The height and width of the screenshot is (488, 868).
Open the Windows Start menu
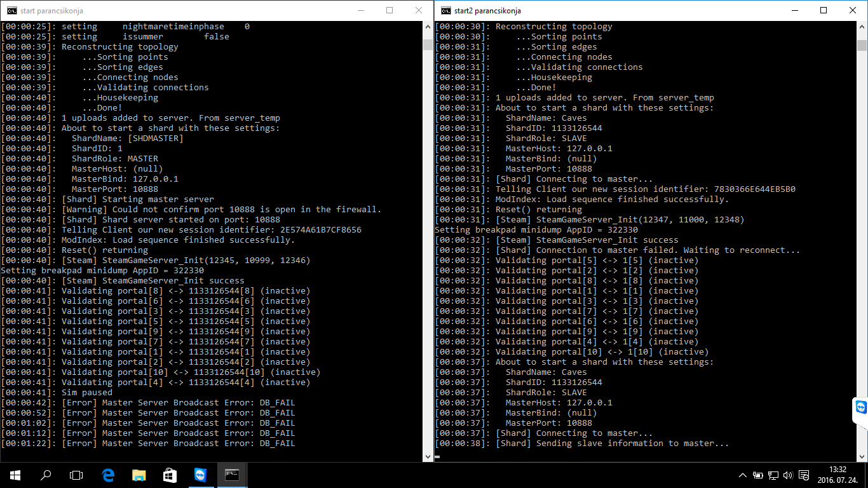(x=15, y=475)
